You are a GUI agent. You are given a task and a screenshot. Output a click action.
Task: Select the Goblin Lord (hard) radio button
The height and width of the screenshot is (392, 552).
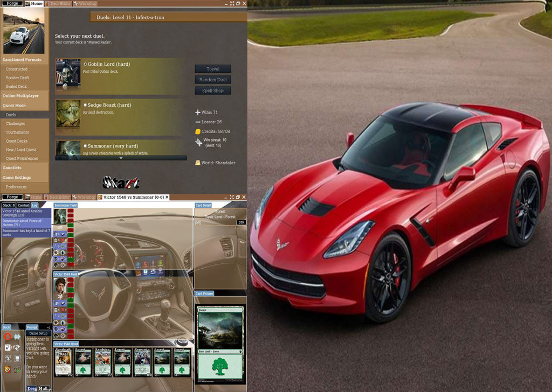tap(85, 64)
